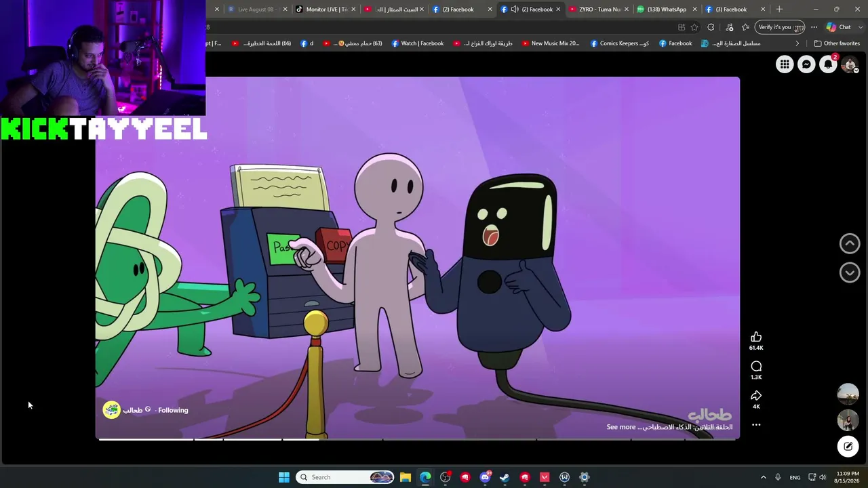Open the lower chat head contact
The width and height of the screenshot is (868, 488).
pos(848,420)
